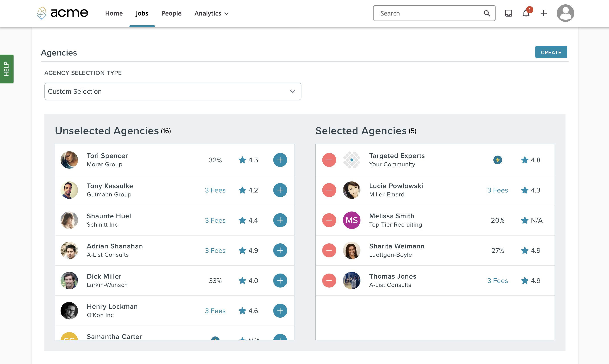
Task: Open the green HELP side tab
Action: (7, 69)
